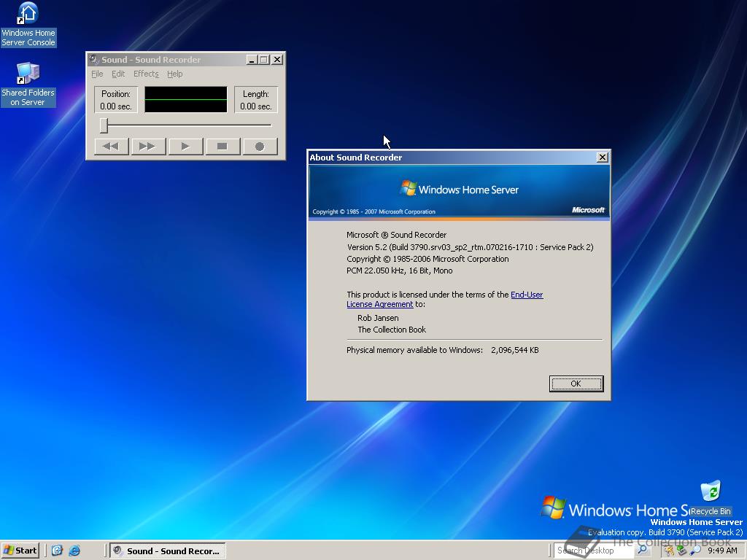Select Sound Recorder taskbar button
The image size is (747, 560).
tap(168, 551)
